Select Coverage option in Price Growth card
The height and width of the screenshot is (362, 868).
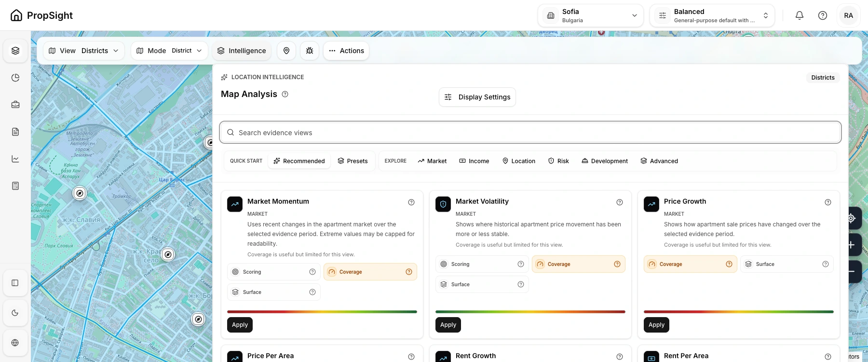click(x=691, y=264)
